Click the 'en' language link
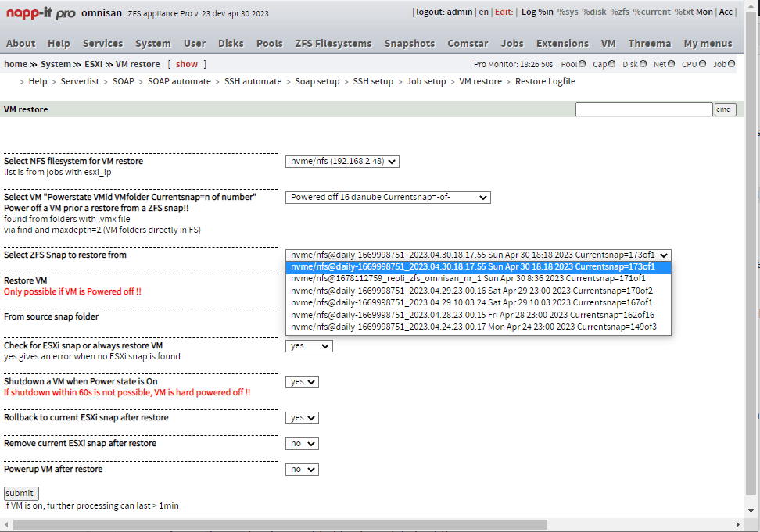The height and width of the screenshot is (532, 760). point(484,12)
